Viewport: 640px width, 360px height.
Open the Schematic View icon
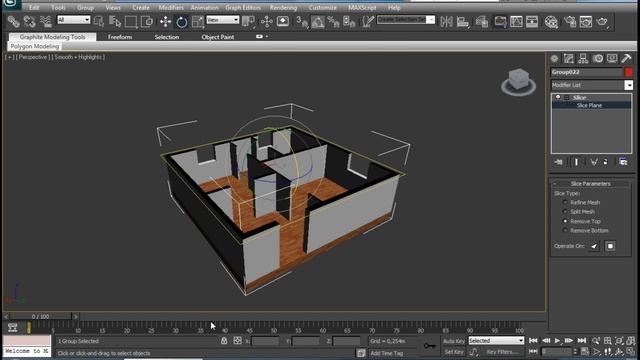[532, 21]
